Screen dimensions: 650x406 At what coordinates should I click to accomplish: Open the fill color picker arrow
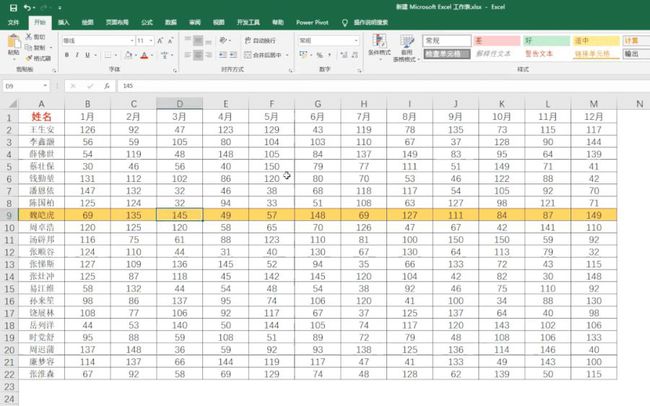tap(136, 55)
